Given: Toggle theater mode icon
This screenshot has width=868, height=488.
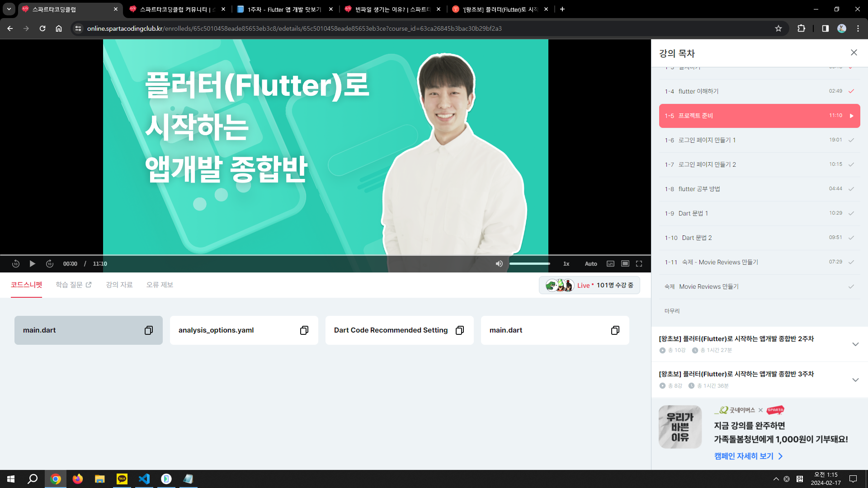Looking at the screenshot, I should pos(625,263).
